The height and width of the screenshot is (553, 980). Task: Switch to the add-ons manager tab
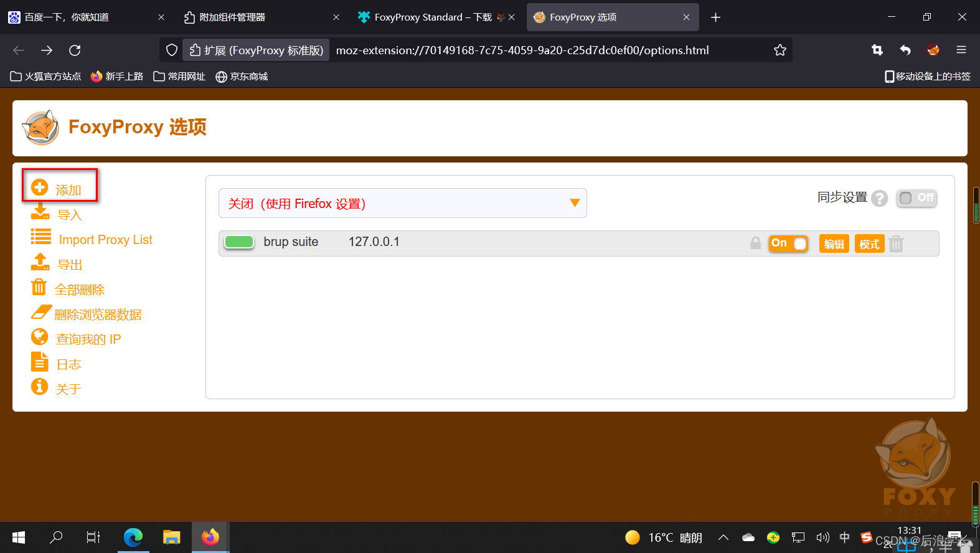click(x=262, y=17)
